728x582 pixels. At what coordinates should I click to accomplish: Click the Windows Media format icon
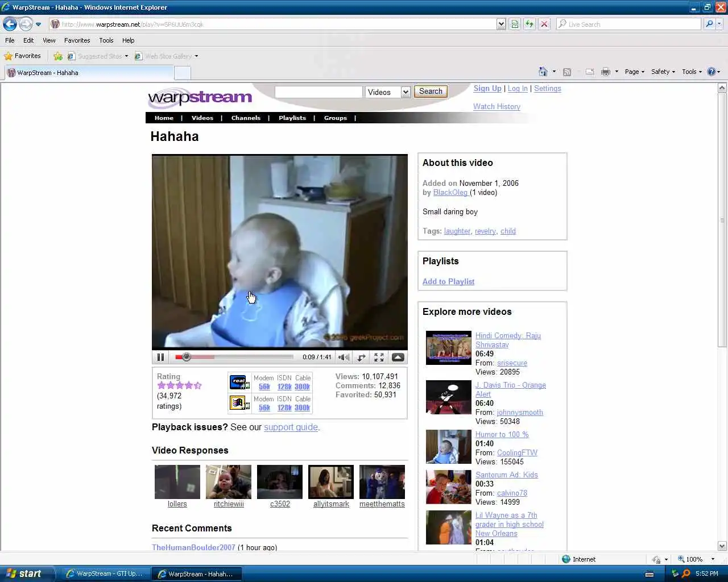pos(239,402)
